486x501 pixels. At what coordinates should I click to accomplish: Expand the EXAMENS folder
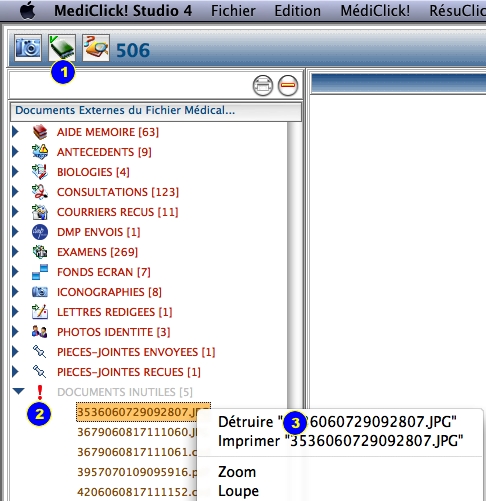click(15, 252)
